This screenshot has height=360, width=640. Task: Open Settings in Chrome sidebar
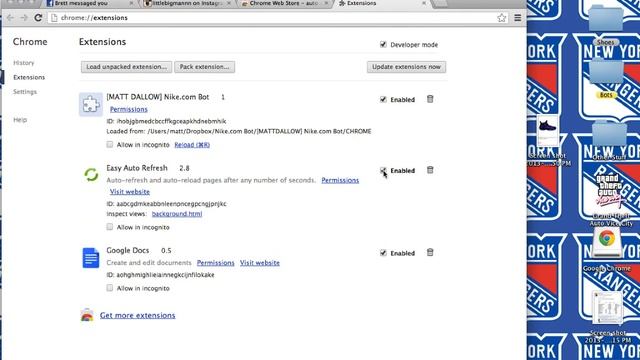pos(25,92)
